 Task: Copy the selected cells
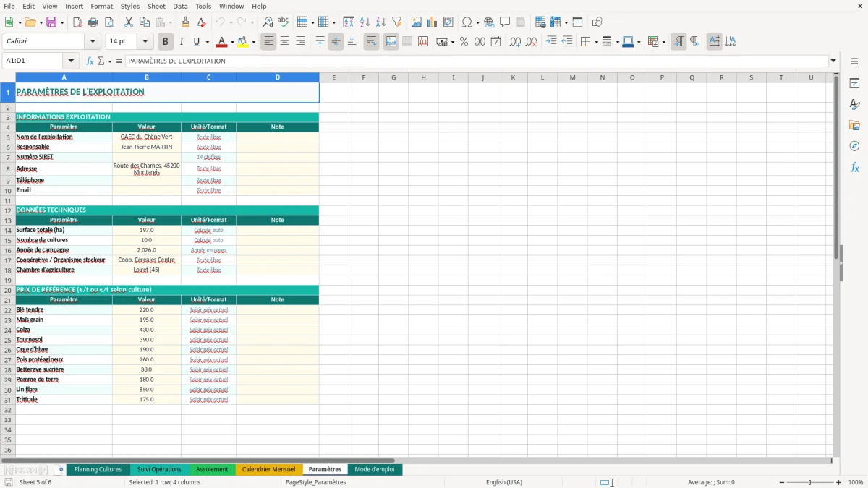pyautogui.click(x=144, y=22)
